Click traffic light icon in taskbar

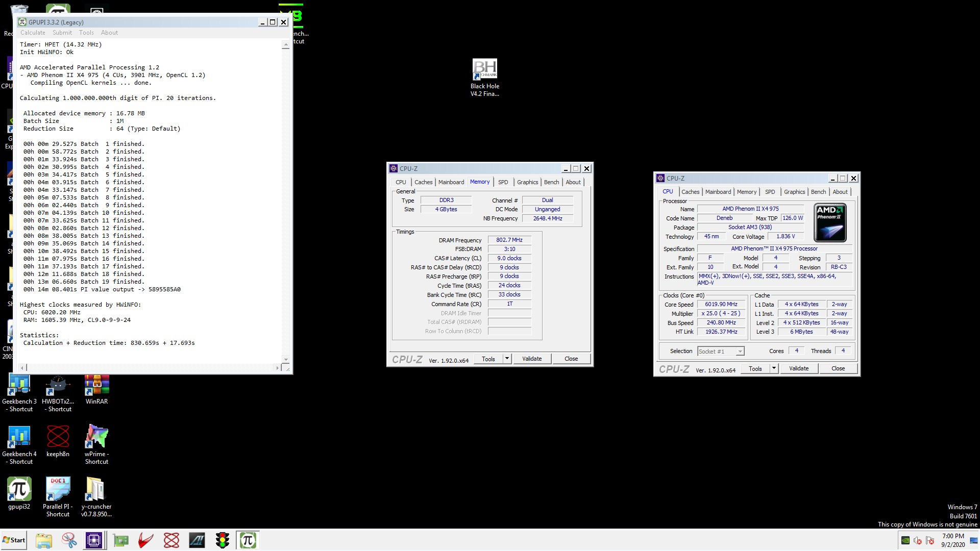coord(222,540)
